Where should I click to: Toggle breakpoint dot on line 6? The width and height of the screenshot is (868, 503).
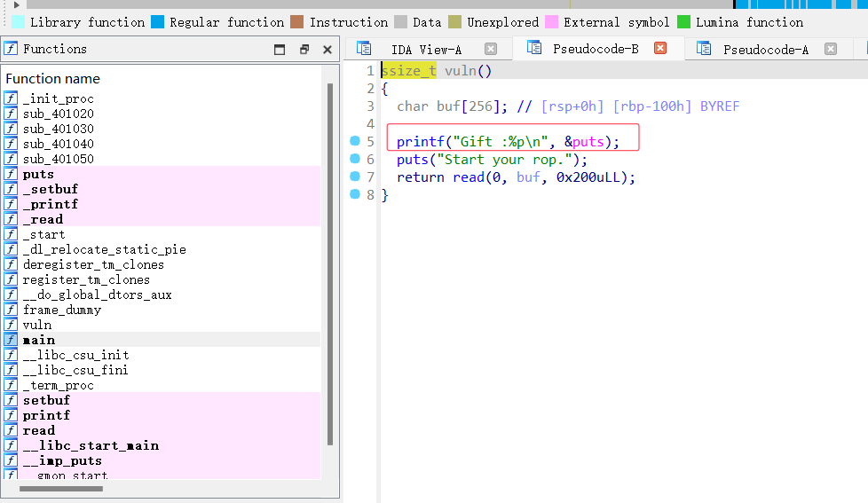[355, 160]
